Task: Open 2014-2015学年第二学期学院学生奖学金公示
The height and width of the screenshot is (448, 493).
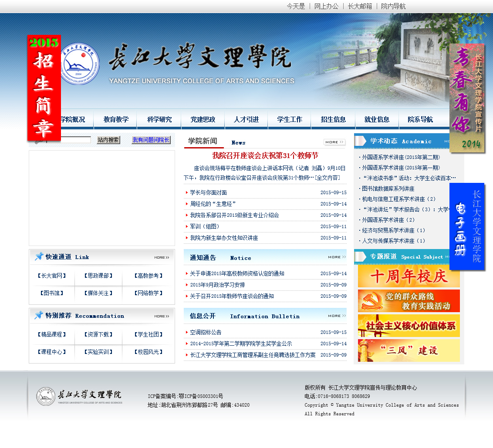Action: click(241, 344)
